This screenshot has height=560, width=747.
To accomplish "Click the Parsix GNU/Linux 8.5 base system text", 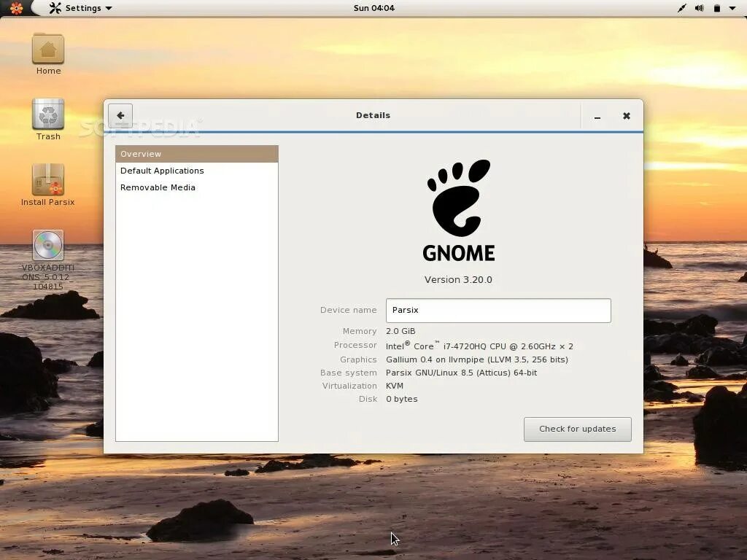I will 461,373.
